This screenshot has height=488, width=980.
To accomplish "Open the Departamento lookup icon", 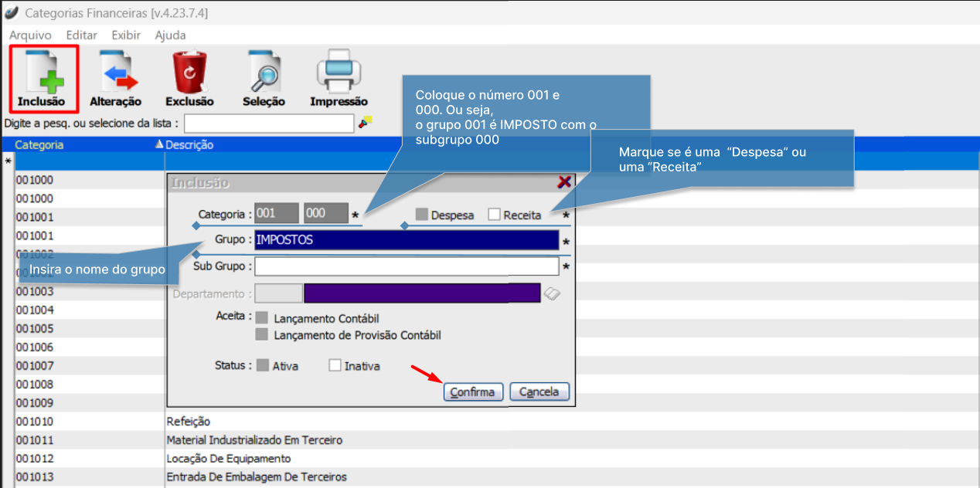I will 552,293.
